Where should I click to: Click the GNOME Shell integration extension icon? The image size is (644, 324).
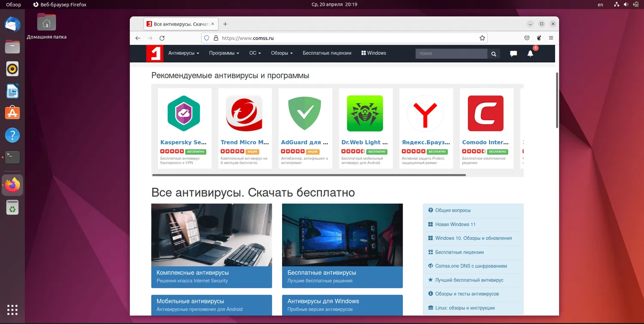coord(539,38)
